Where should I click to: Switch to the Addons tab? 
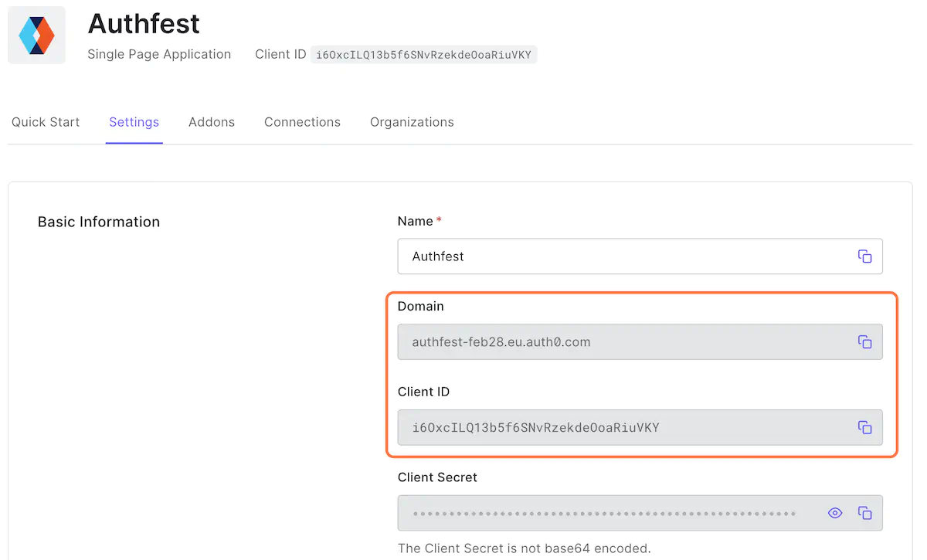tap(212, 122)
